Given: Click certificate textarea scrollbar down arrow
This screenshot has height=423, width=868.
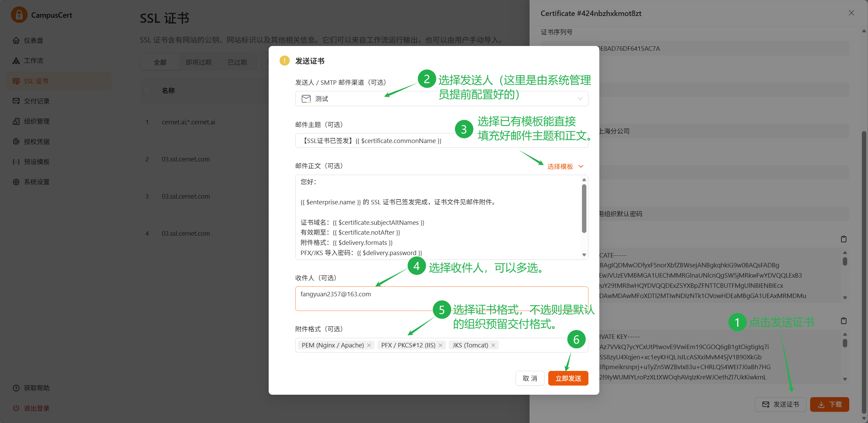Looking at the screenshot, I should coord(845,298).
